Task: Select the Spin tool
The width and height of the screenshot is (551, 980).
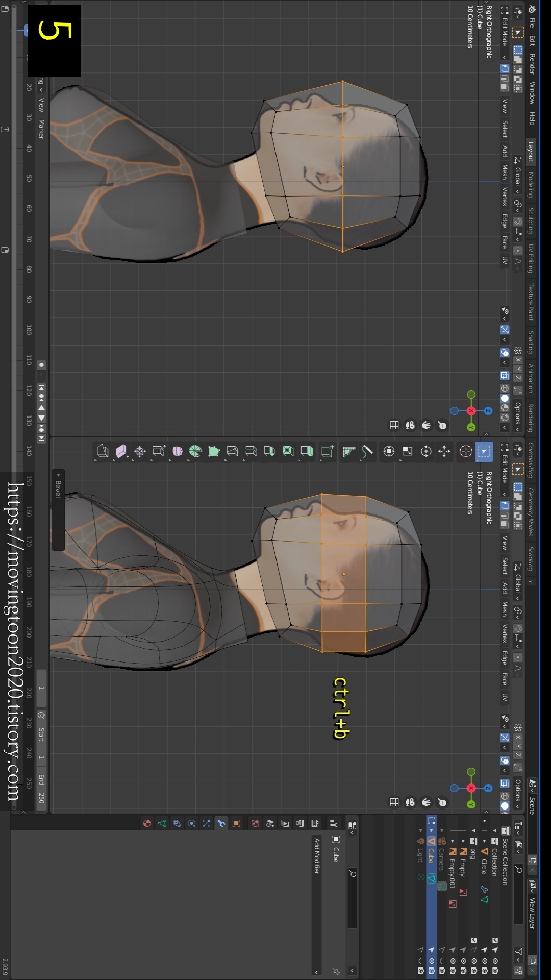Action: click(195, 451)
